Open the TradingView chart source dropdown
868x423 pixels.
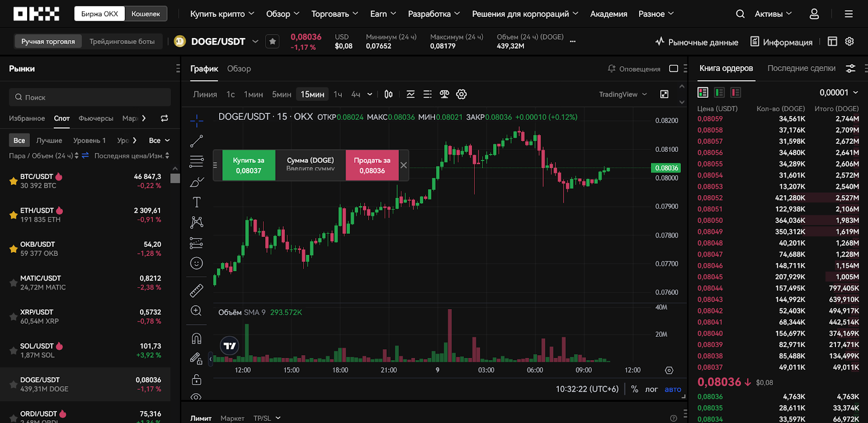[623, 94]
